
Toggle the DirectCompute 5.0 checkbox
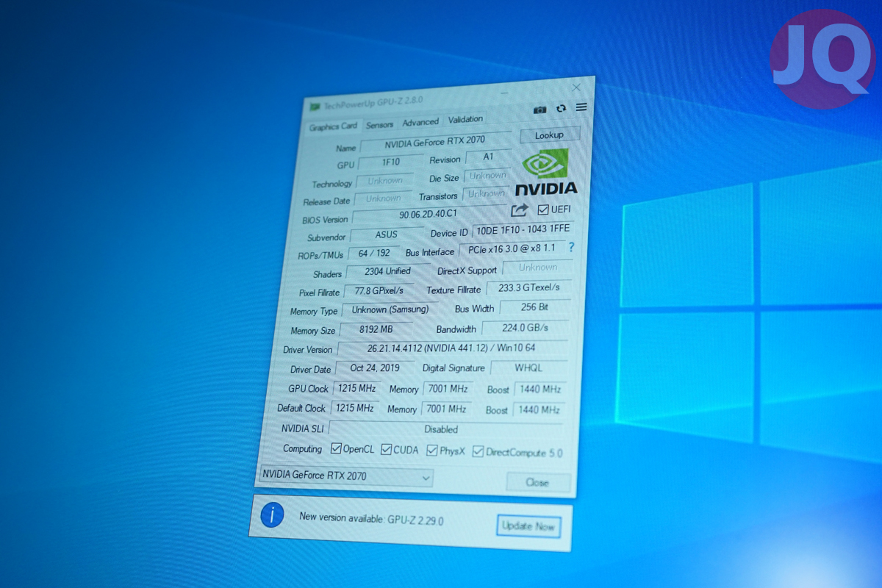[x=478, y=452]
